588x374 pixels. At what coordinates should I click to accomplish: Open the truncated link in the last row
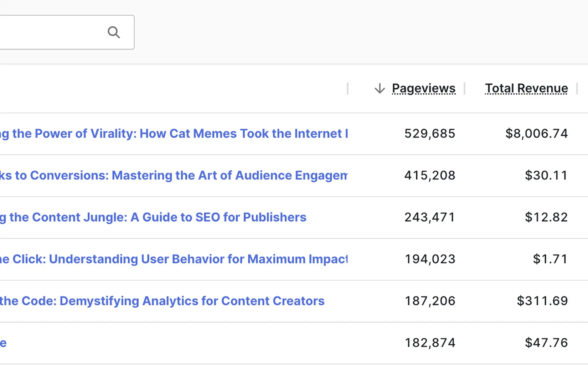pos(3,343)
